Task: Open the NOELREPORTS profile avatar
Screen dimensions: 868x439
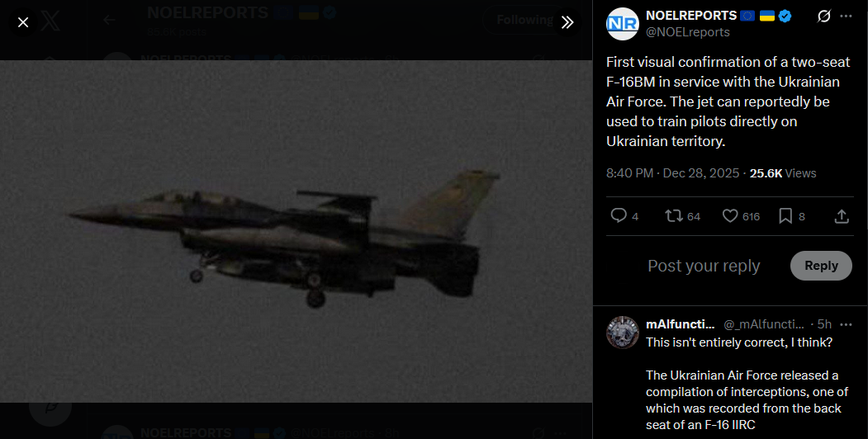Action: [623, 24]
